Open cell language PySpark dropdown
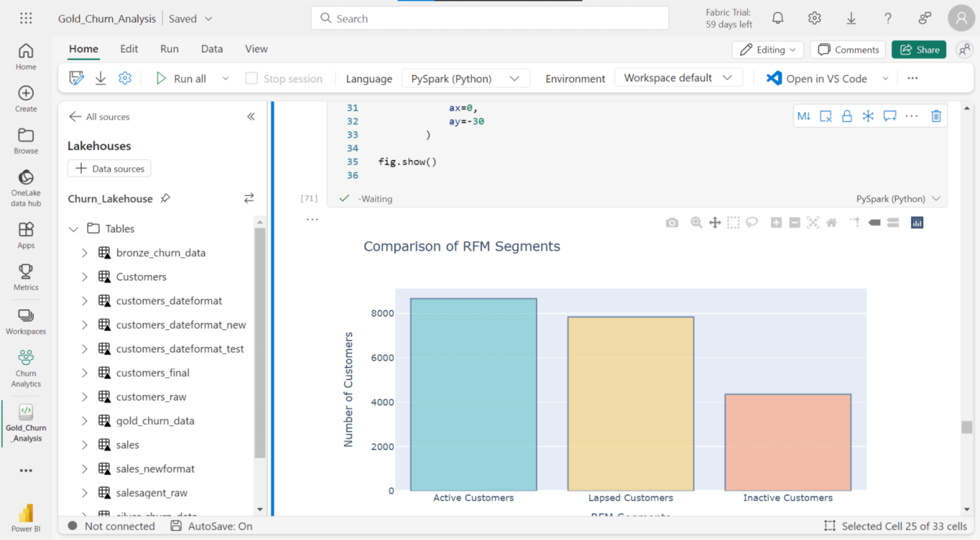Viewport: 980px width, 540px height. pos(898,199)
